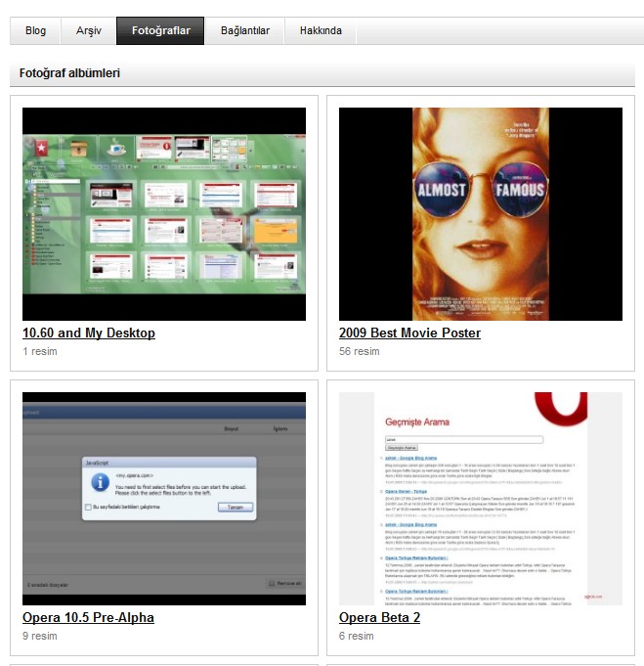Open the Blog tab
This screenshot has height=666, width=644.
[x=35, y=30]
